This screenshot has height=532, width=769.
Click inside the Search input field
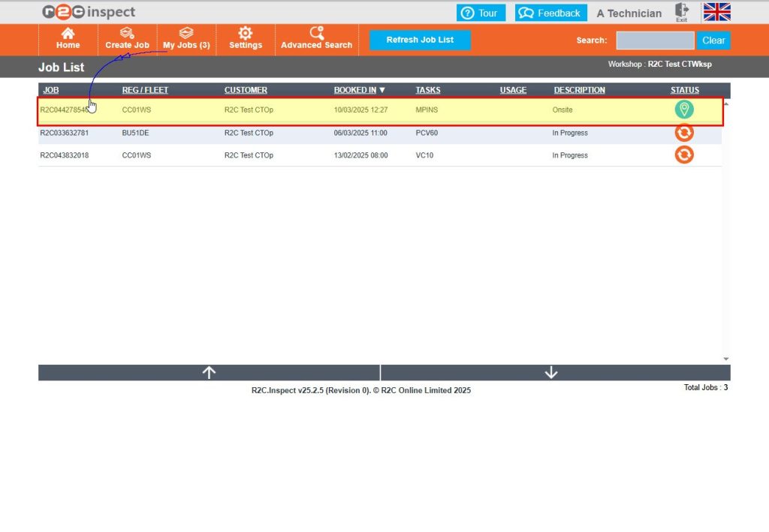tap(654, 40)
